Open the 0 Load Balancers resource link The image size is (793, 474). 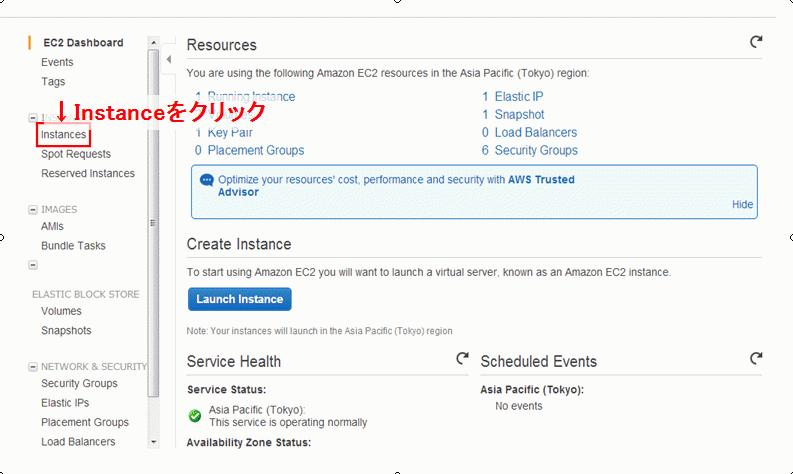coord(529,133)
